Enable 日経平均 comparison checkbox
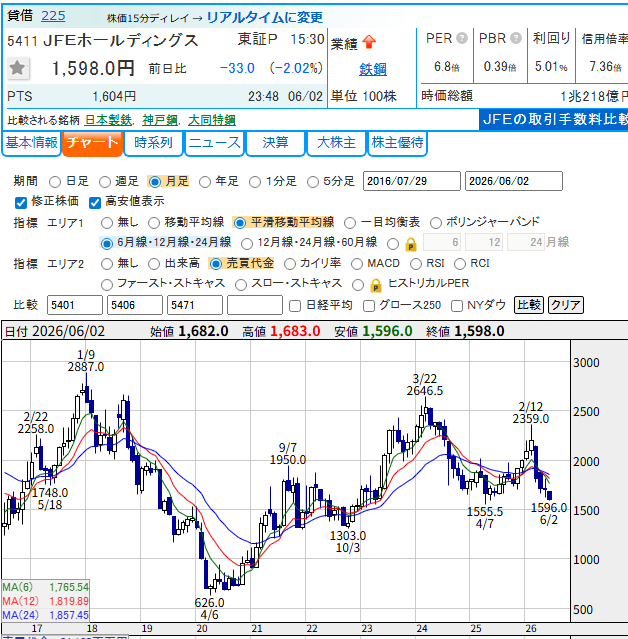 click(295, 306)
